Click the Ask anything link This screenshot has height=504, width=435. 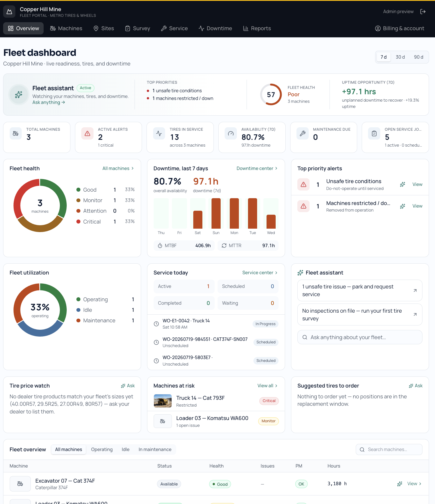tap(49, 103)
